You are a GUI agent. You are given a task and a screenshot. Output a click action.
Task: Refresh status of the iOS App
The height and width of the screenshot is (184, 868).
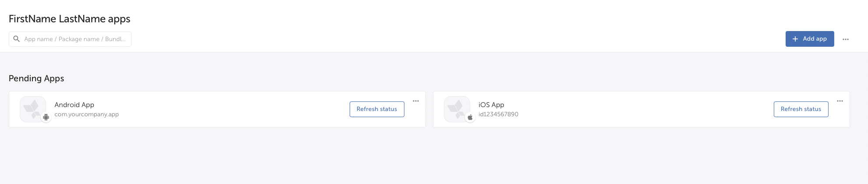pyautogui.click(x=801, y=109)
